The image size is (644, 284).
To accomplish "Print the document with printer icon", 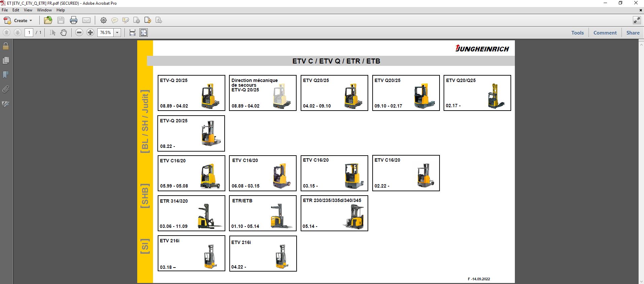I will click(74, 21).
